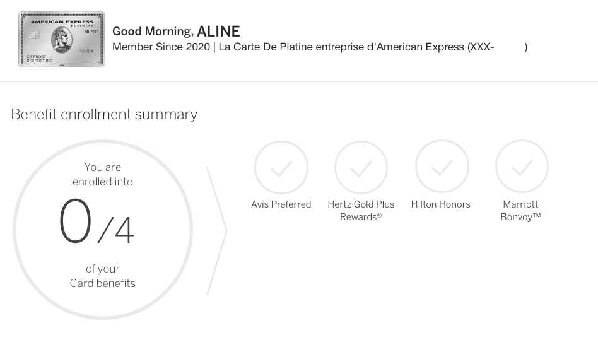Click the Hertz Gold Plus Rewards® label
Viewport: 598px width, 364px height.
coord(361,210)
